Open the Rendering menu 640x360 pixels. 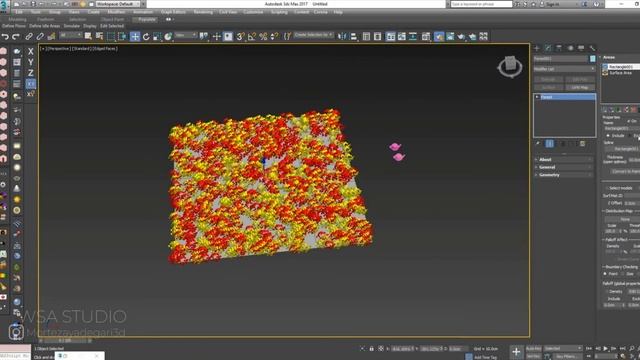[x=203, y=12]
